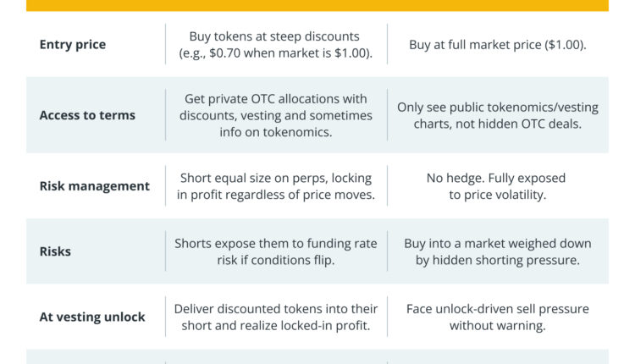
Task: Click "Only see public tokenomics/vesting charts" cell
Action: (498, 108)
